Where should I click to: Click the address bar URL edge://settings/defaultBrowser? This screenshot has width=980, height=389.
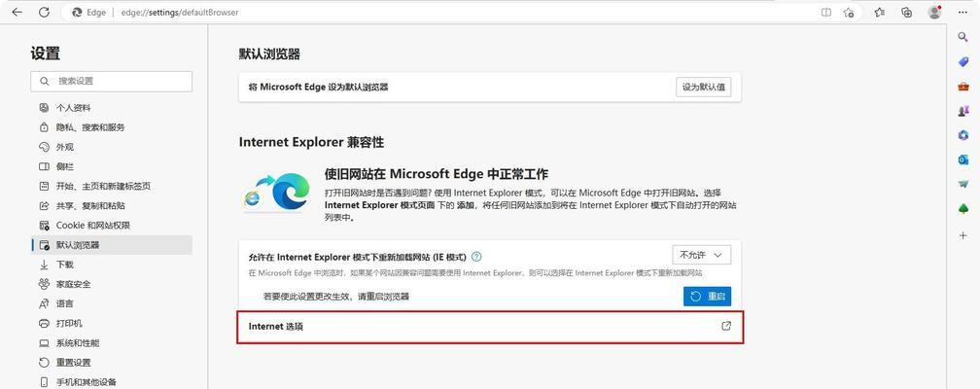[179, 13]
